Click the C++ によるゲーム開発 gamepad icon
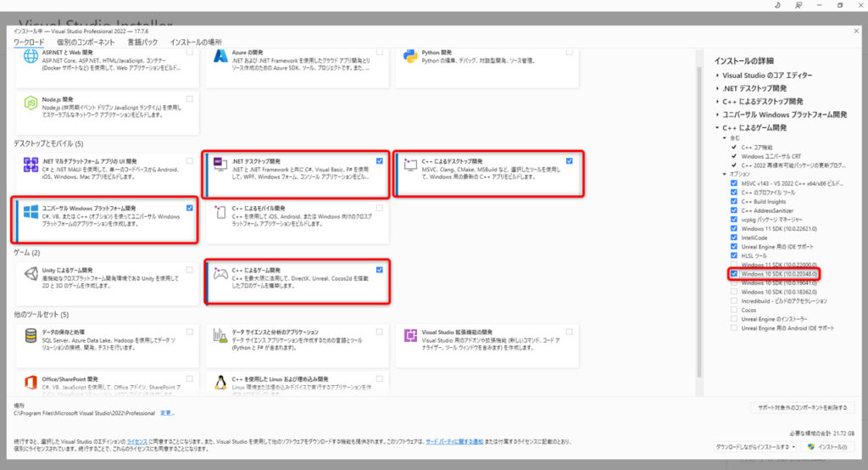This screenshot has height=470, width=868. (x=221, y=273)
